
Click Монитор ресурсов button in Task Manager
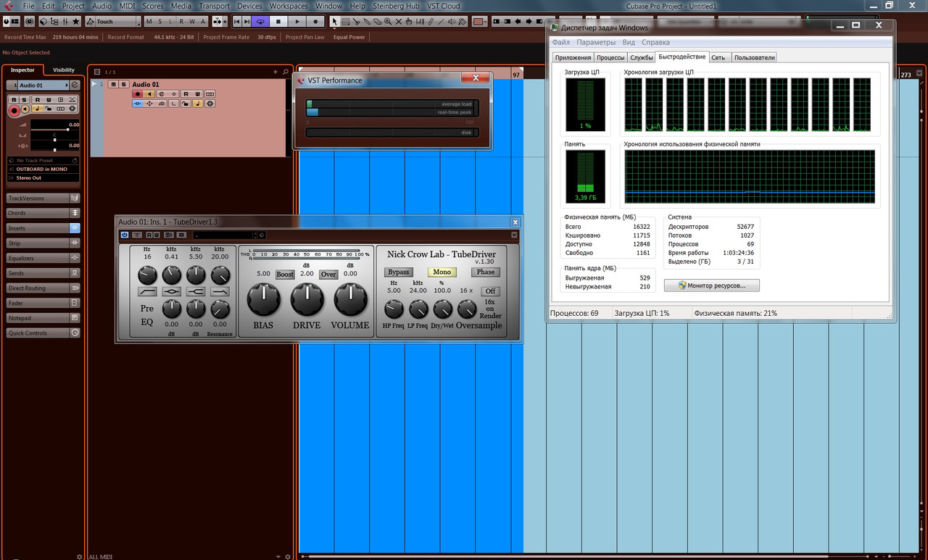pos(711,285)
